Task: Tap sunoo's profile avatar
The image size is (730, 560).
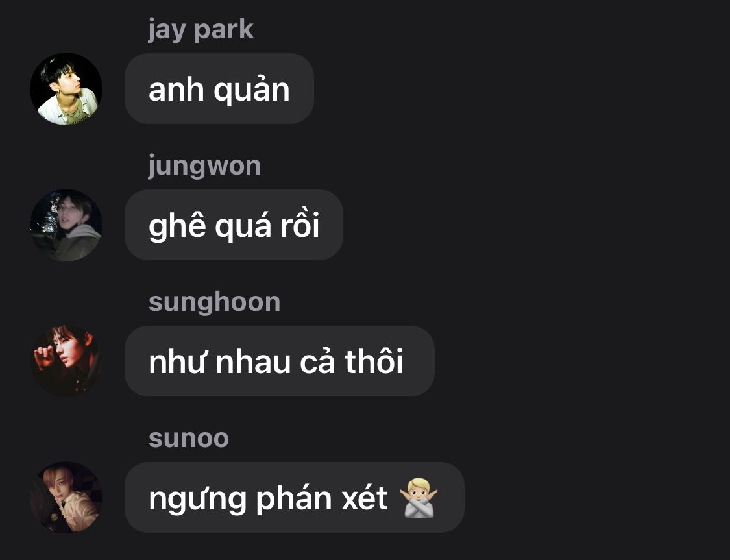Action: click(x=66, y=498)
